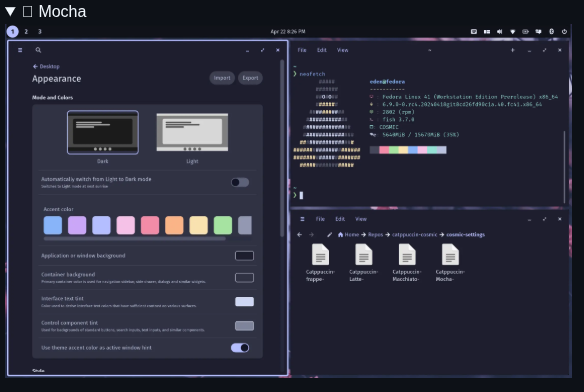Click the Import button

click(222, 78)
